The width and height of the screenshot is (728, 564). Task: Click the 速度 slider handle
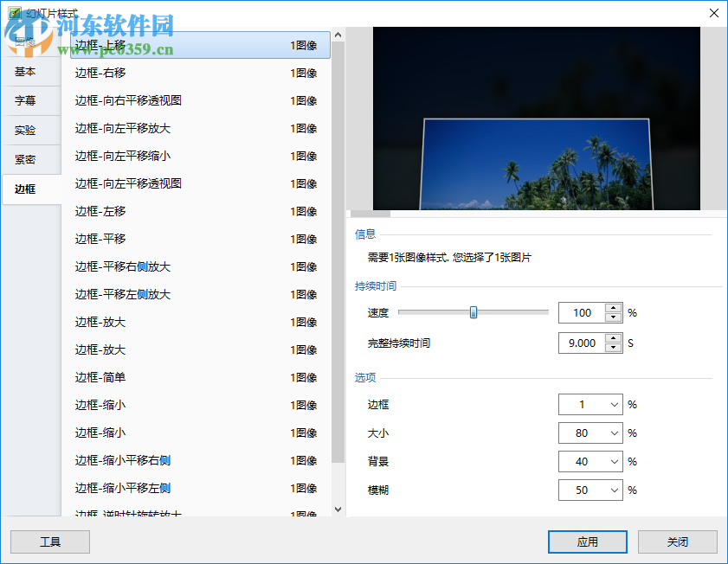point(472,311)
